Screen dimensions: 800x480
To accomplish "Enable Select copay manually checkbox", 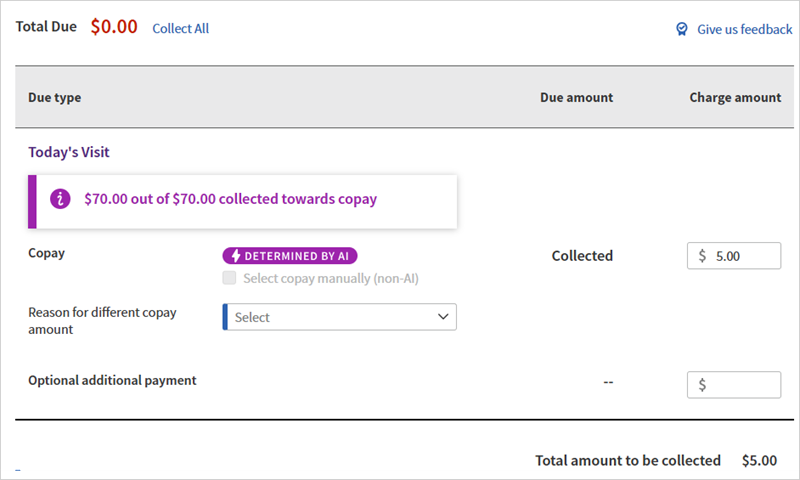I will [230, 278].
